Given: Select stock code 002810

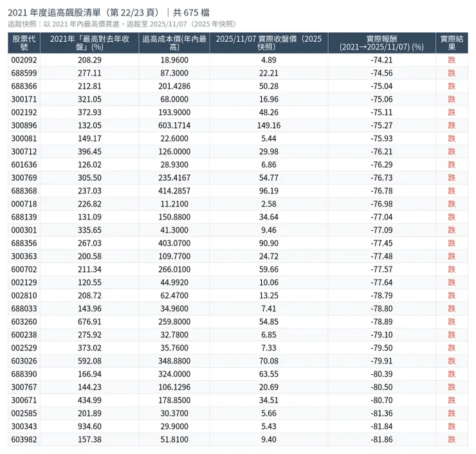Looking at the screenshot, I should [24, 295].
